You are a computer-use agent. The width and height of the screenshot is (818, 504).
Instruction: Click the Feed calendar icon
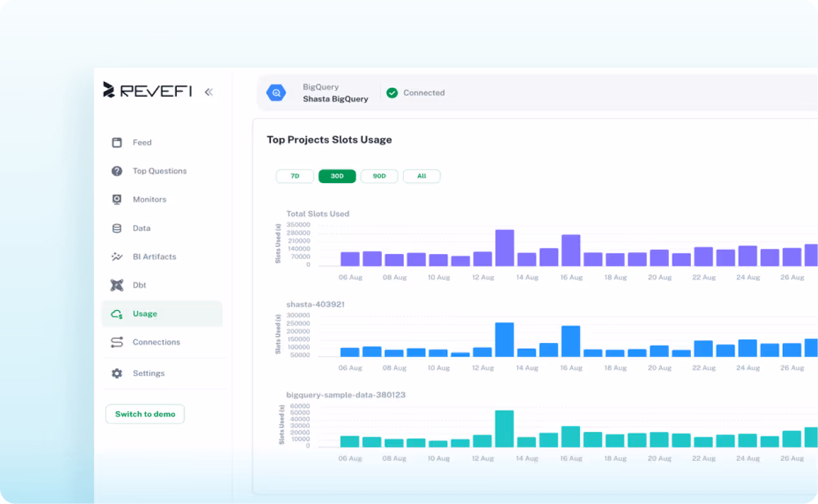[117, 142]
